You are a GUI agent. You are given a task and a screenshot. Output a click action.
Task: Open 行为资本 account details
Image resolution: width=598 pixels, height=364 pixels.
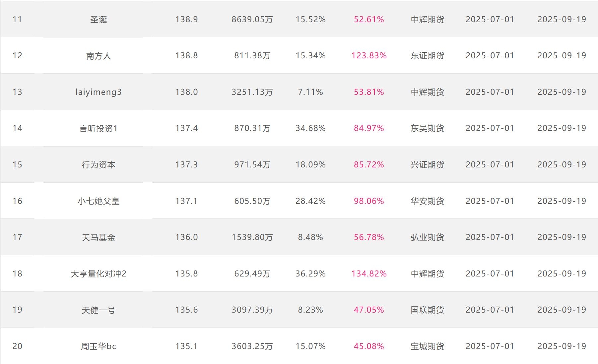(x=99, y=164)
